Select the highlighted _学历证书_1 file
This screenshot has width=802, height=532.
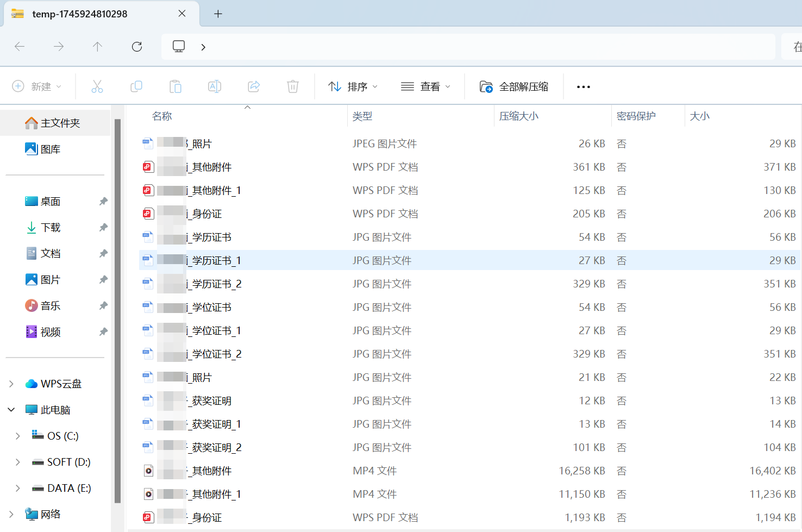tap(470, 260)
